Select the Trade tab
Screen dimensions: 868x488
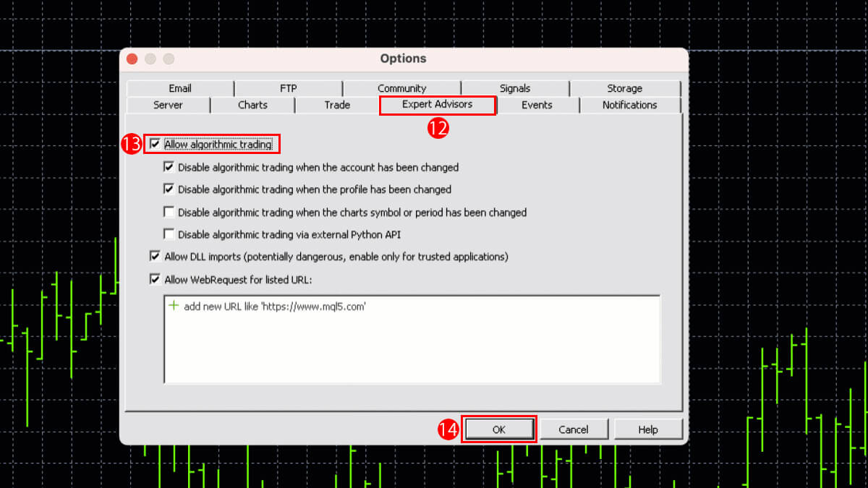coord(337,105)
